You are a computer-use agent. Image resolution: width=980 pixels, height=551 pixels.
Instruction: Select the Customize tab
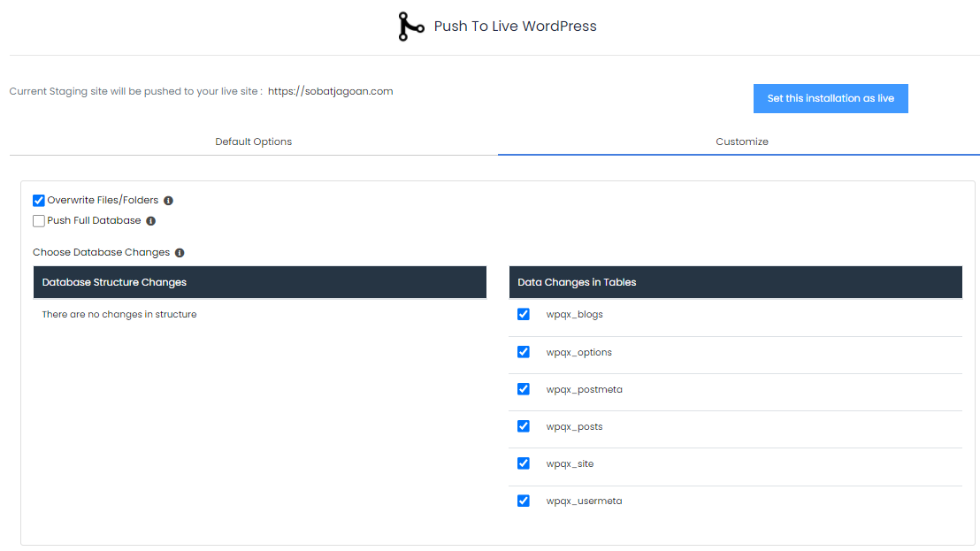(x=742, y=142)
